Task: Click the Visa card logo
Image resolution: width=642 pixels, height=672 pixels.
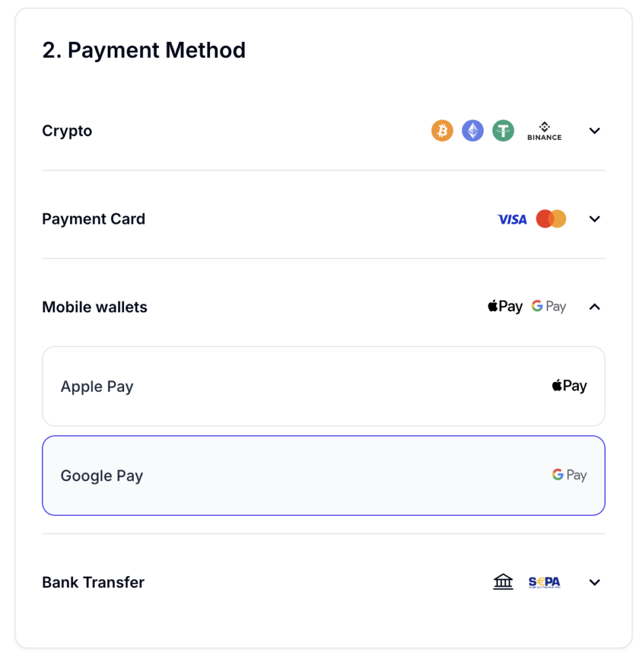Action: coord(512,219)
